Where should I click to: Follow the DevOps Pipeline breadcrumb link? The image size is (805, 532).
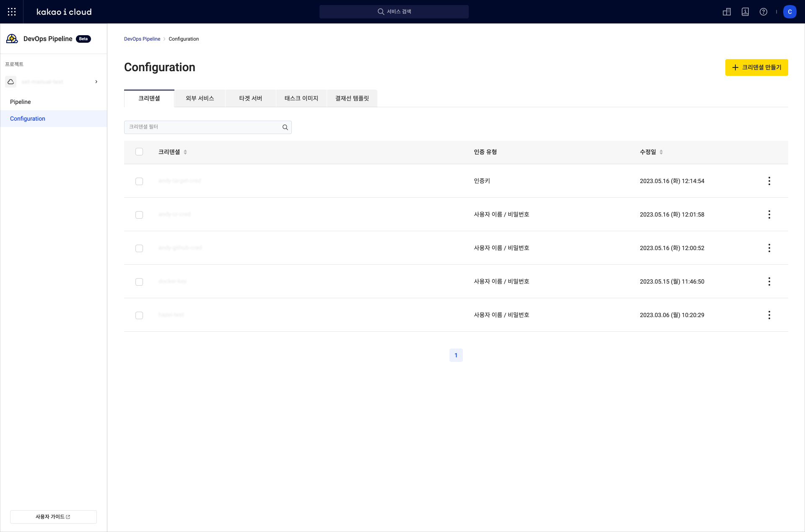click(142, 39)
